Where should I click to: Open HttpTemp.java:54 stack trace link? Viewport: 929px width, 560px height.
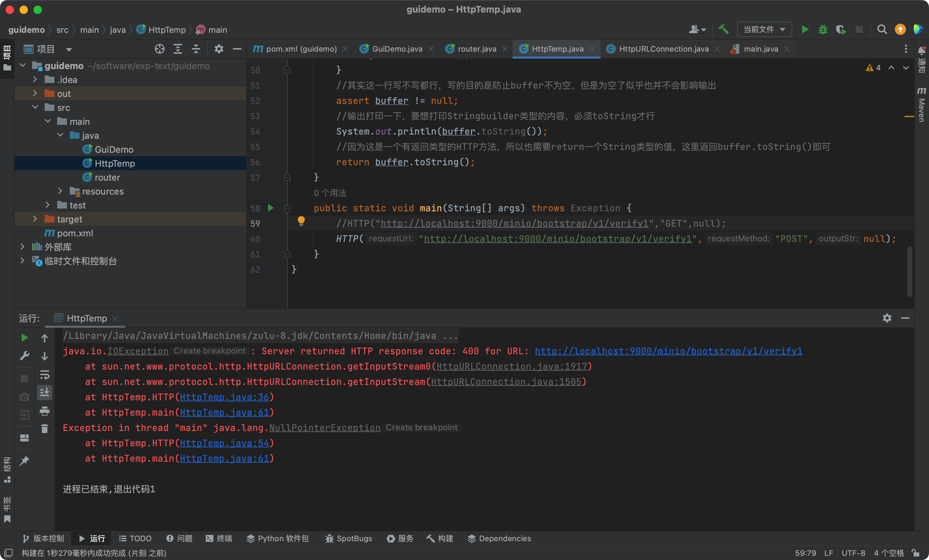(224, 443)
